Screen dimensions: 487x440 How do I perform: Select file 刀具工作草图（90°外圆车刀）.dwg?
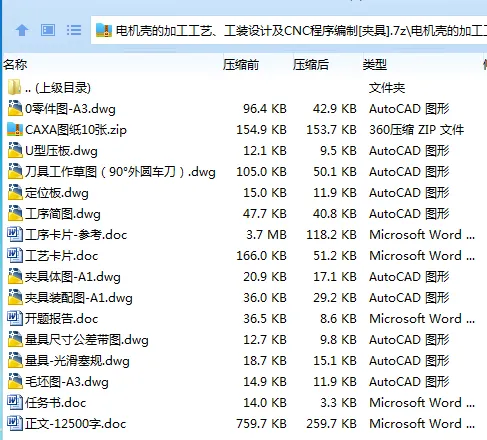click(120, 172)
